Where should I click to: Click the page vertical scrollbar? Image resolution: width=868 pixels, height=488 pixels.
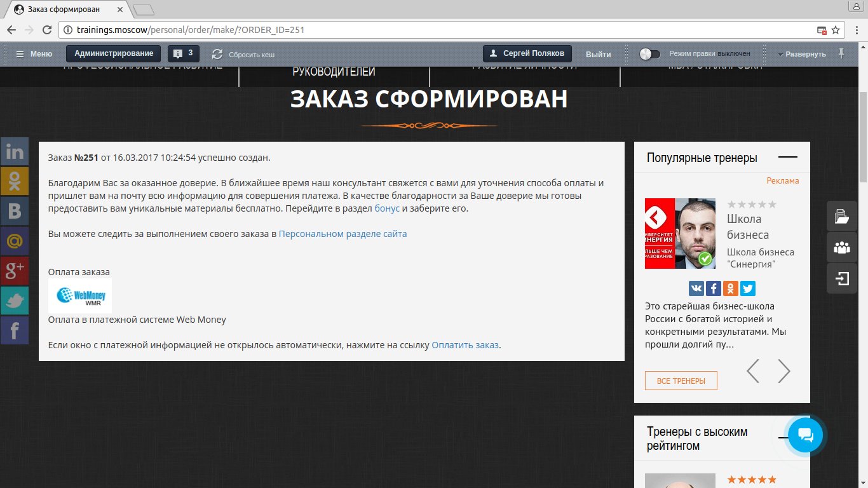[863, 137]
